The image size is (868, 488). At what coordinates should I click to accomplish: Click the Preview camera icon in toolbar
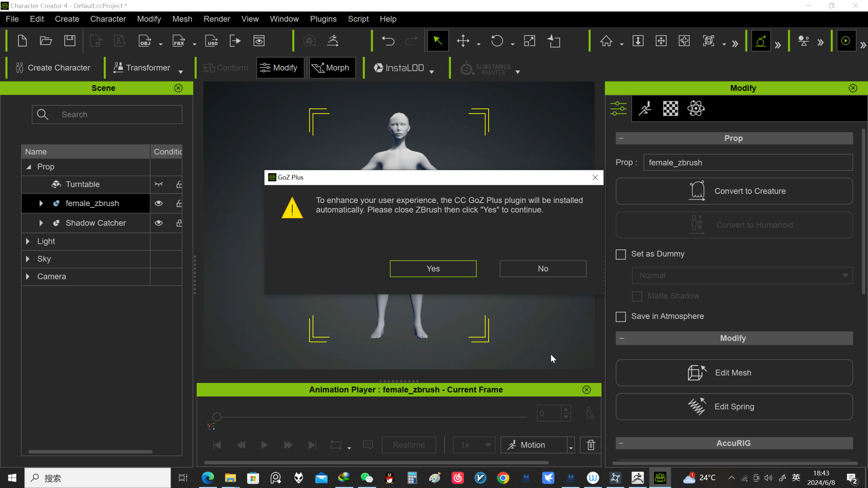click(x=259, y=41)
